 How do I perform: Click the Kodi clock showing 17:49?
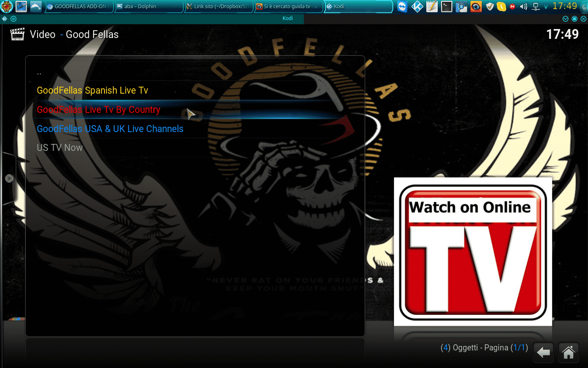tap(562, 34)
